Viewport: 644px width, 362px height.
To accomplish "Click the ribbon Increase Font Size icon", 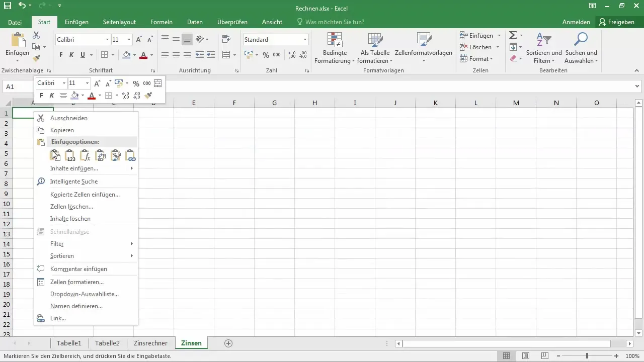I will (139, 40).
